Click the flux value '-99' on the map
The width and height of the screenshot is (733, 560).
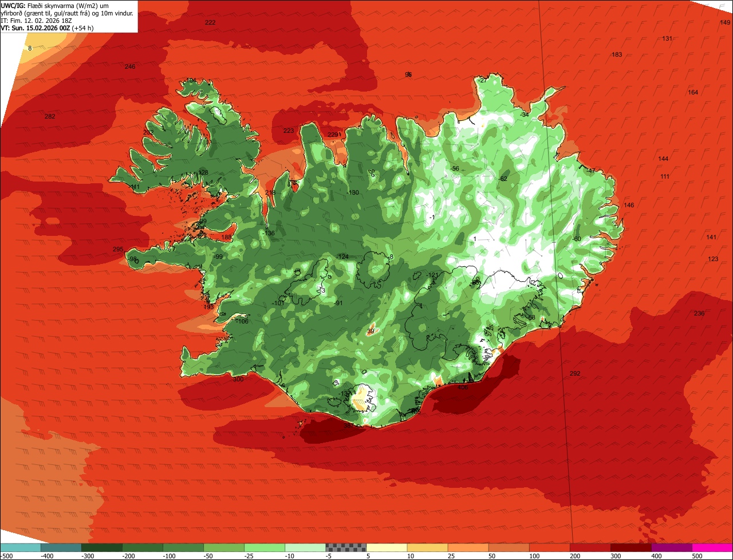218,257
